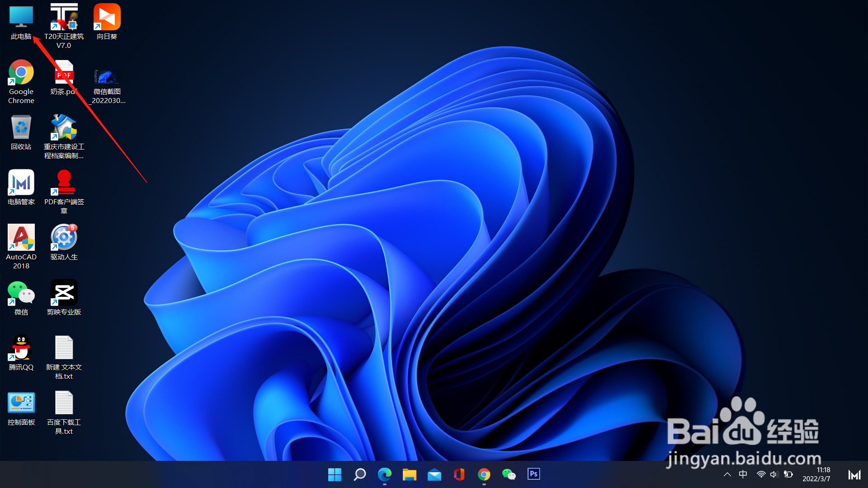Expand the hidden system tray icons

click(727, 474)
